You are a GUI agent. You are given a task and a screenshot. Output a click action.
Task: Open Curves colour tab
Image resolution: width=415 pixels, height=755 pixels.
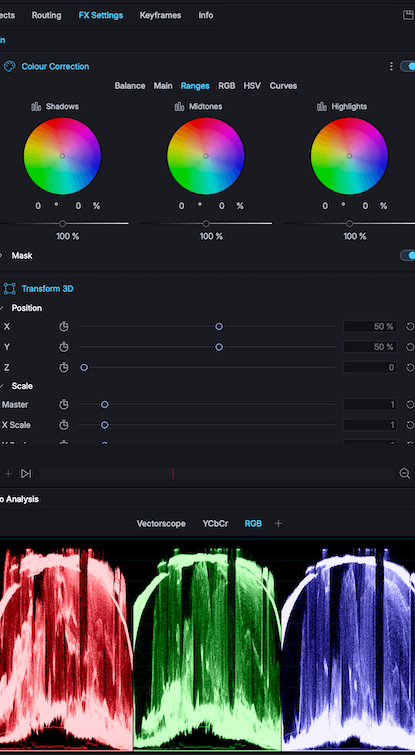pyautogui.click(x=283, y=86)
